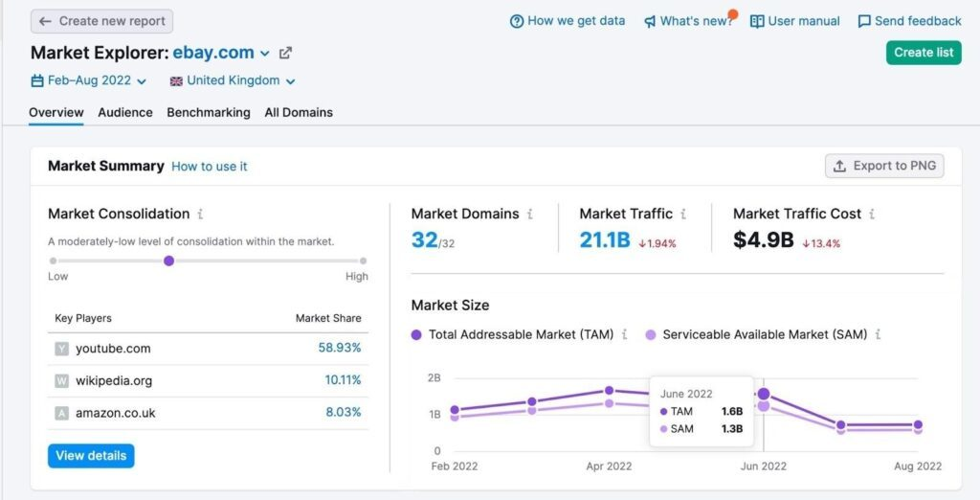Click the question mark help icon
The image size is (980, 500).
pos(516,21)
